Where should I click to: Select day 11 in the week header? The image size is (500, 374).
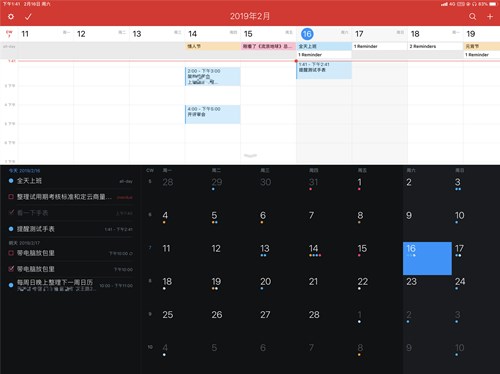pyautogui.click(x=25, y=34)
